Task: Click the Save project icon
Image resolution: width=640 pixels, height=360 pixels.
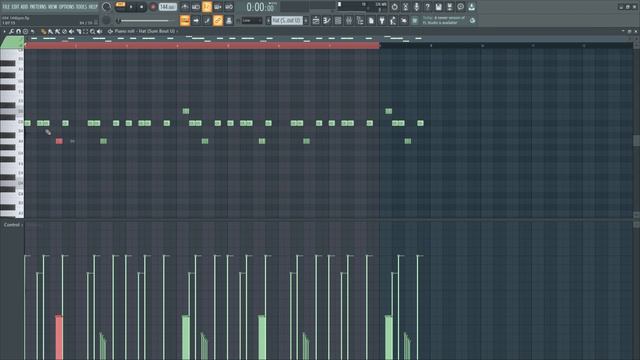Action: click(438, 7)
